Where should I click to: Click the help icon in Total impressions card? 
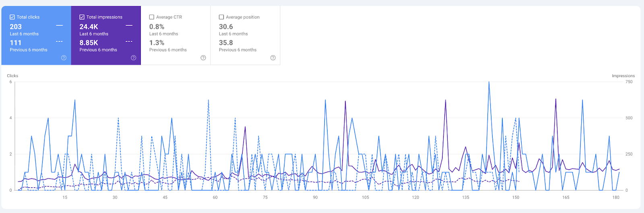134,58
